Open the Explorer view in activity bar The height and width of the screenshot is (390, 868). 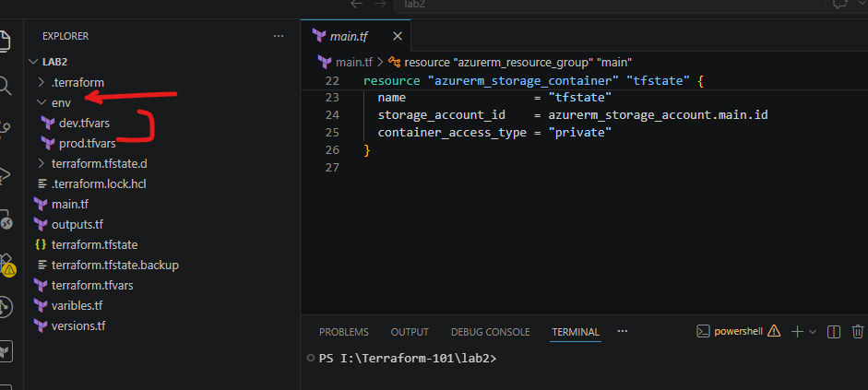tap(5, 41)
